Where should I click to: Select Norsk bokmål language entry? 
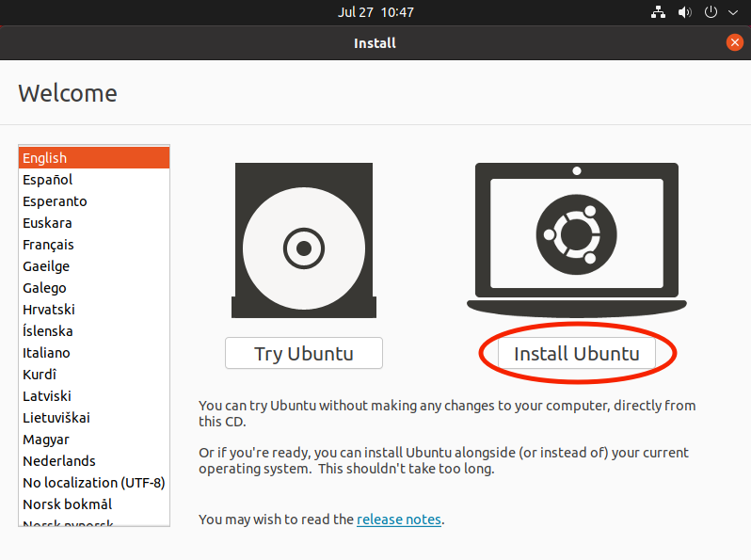[x=93, y=504]
